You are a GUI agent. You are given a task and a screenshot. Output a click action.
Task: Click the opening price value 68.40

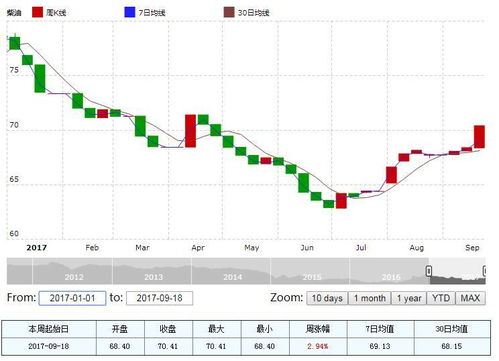pos(120,346)
